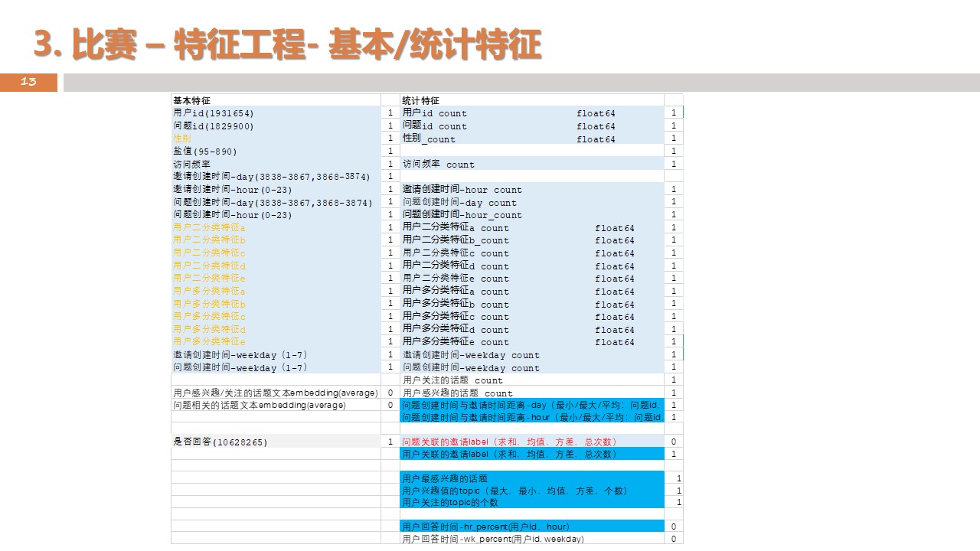Select the '基本特征' column header cell

coord(276,100)
